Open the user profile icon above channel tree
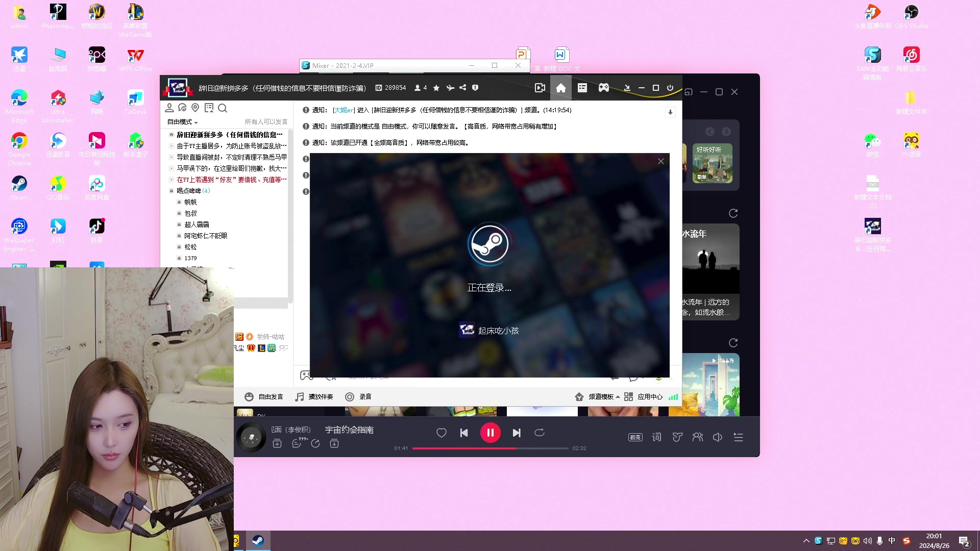Image resolution: width=980 pixels, height=551 pixels. (169, 108)
